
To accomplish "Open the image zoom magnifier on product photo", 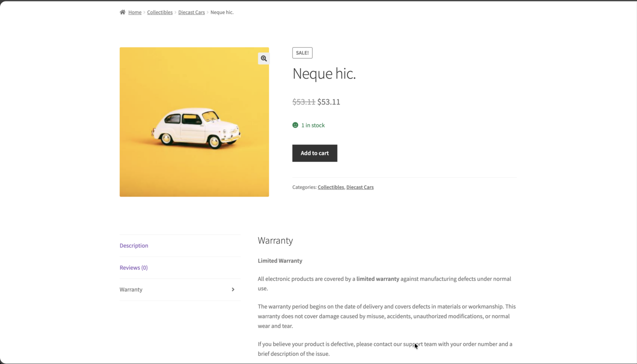I will pos(263,58).
